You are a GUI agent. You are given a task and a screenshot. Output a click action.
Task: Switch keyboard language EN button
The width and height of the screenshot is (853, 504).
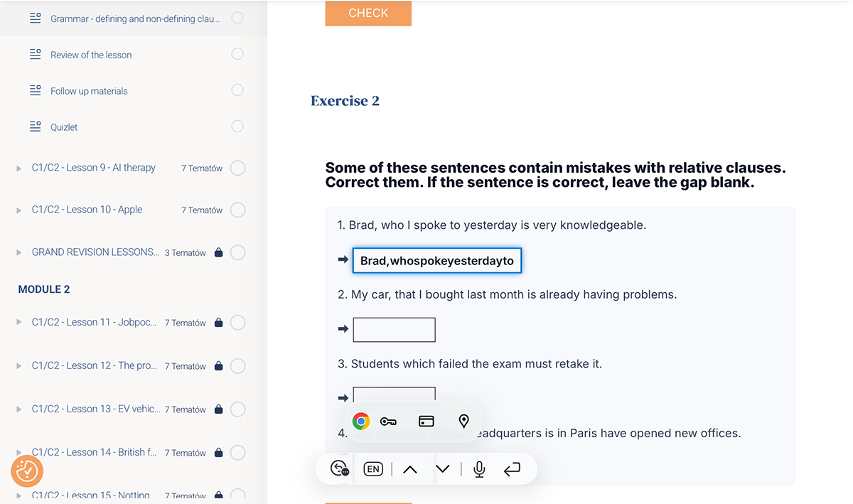click(373, 469)
